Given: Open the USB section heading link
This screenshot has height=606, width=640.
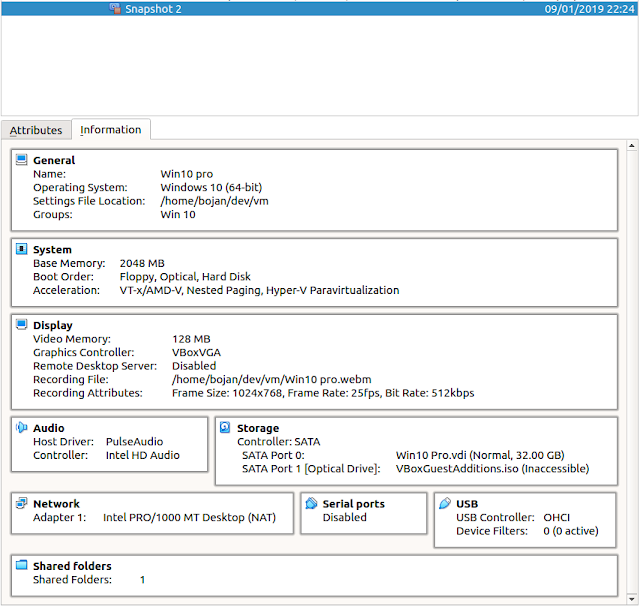Looking at the screenshot, I should (467, 504).
